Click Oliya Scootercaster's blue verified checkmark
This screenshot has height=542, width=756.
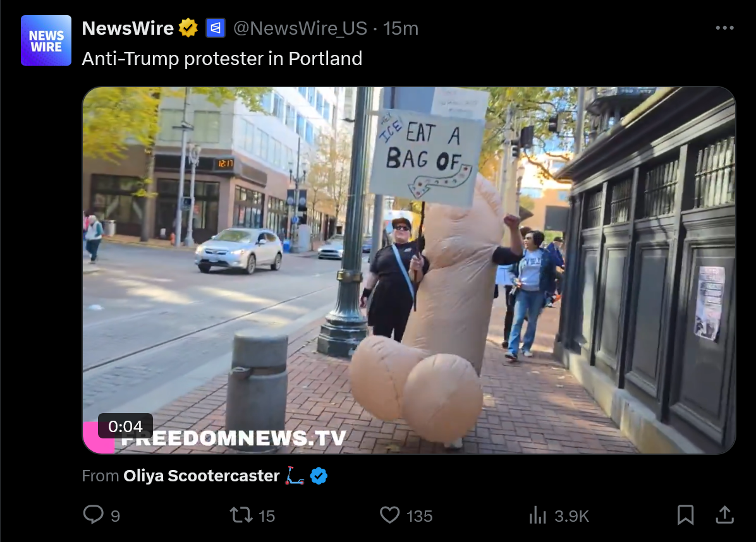coord(319,476)
